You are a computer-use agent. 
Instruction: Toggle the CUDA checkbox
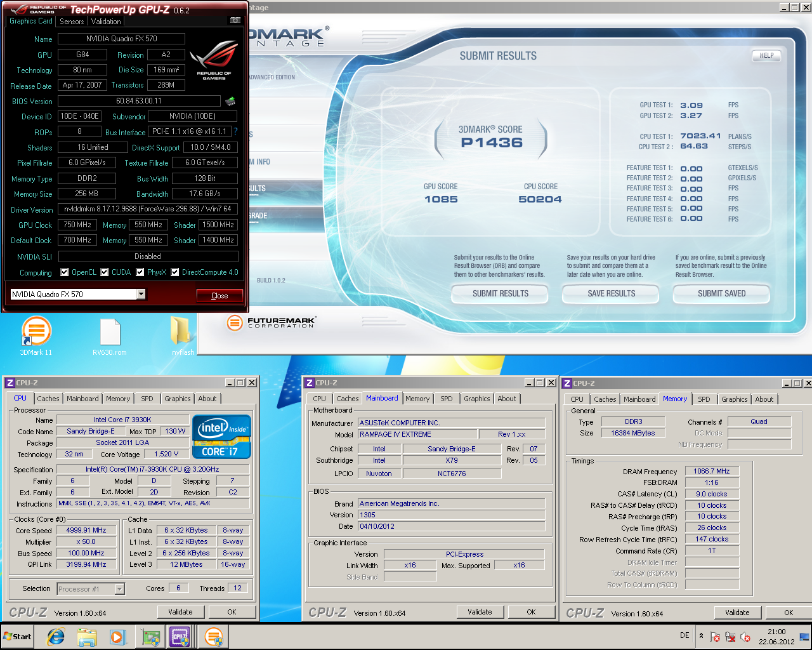(x=105, y=272)
